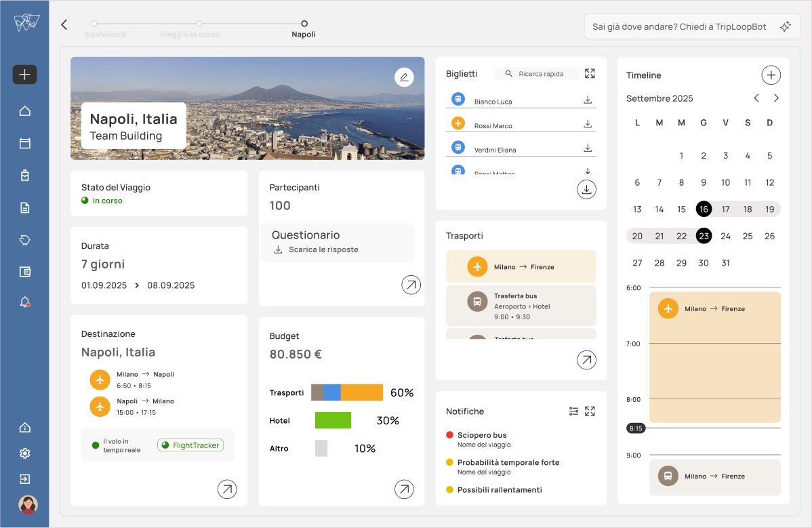The width and height of the screenshot is (812, 528).
Task: Open the calendar icon in sidebar
Action: pos(25,144)
